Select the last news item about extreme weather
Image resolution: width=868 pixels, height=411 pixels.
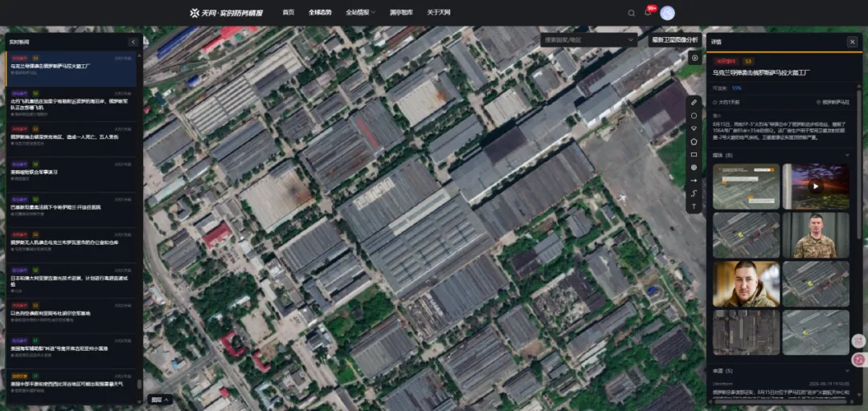(x=71, y=385)
